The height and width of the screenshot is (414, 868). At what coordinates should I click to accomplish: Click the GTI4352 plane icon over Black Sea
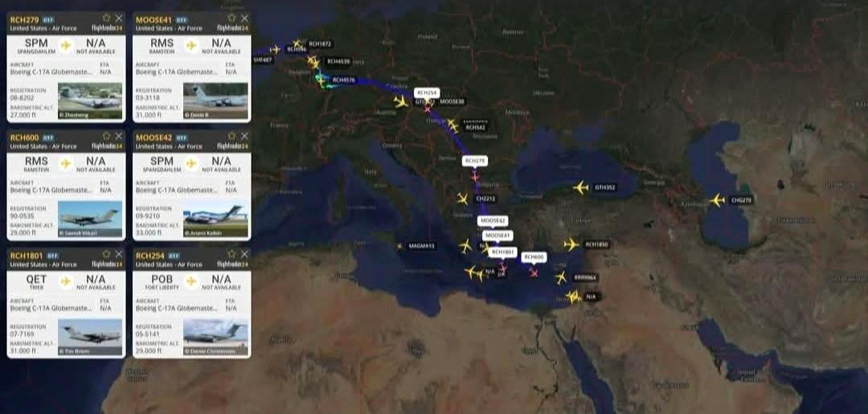click(x=580, y=187)
